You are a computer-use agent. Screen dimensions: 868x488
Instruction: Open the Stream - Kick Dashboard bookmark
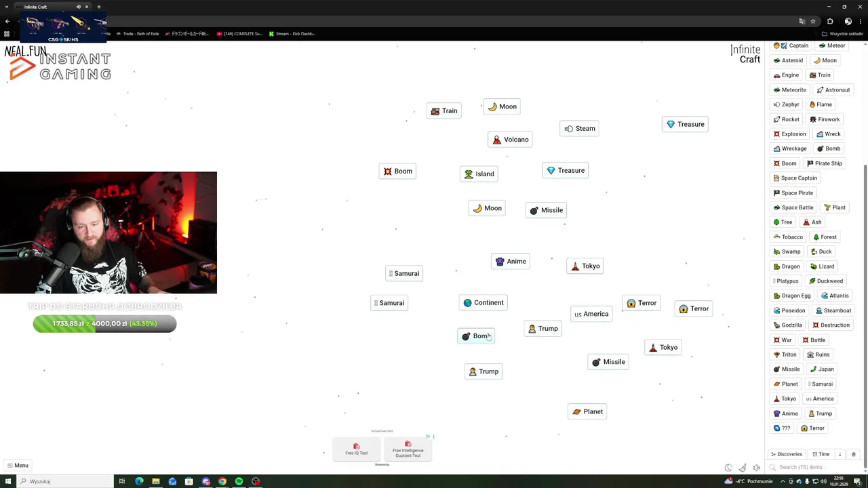click(x=292, y=33)
